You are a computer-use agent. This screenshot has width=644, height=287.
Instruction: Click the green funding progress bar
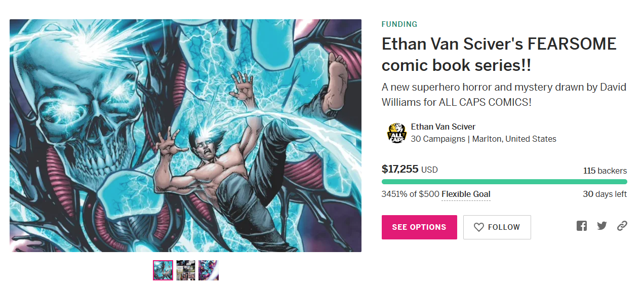coord(504,182)
